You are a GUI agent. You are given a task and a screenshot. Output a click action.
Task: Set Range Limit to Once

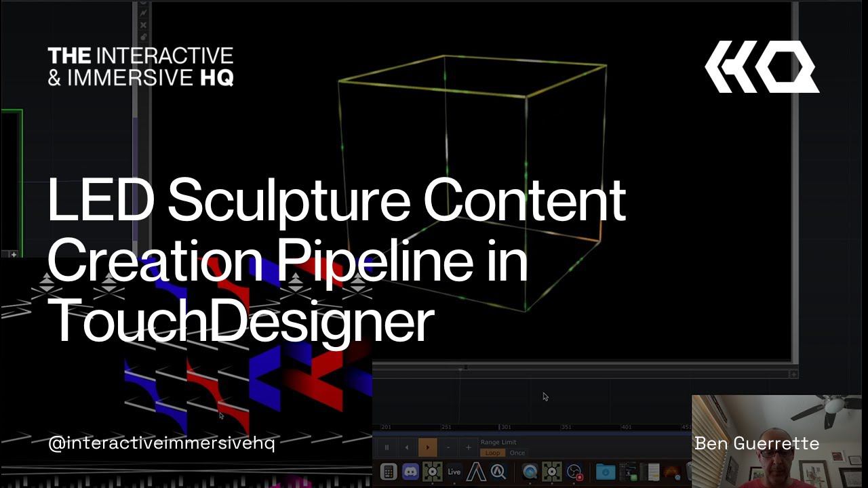coord(517,453)
